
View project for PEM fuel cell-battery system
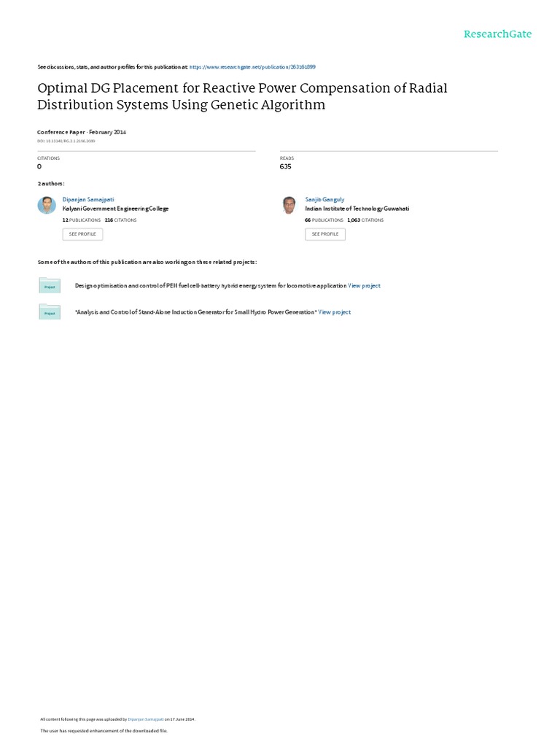point(364,286)
